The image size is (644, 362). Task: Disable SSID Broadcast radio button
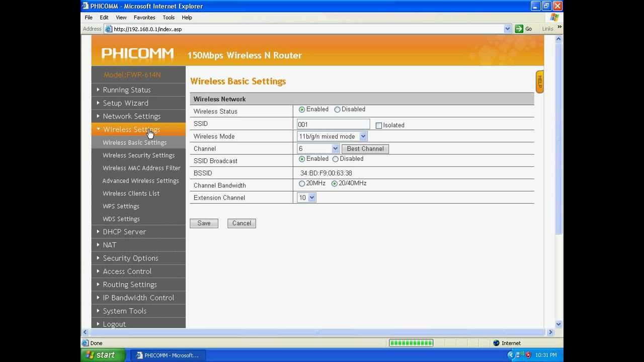coord(336,159)
